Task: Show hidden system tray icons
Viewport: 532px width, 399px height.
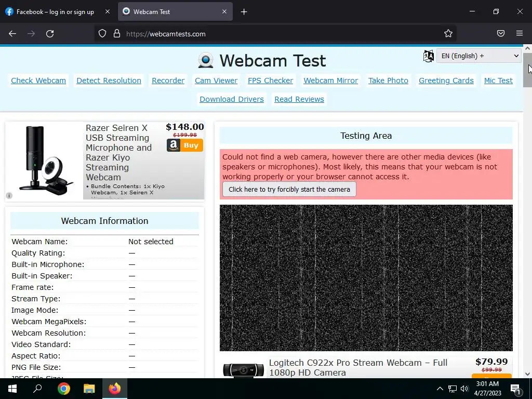Action: click(x=440, y=389)
